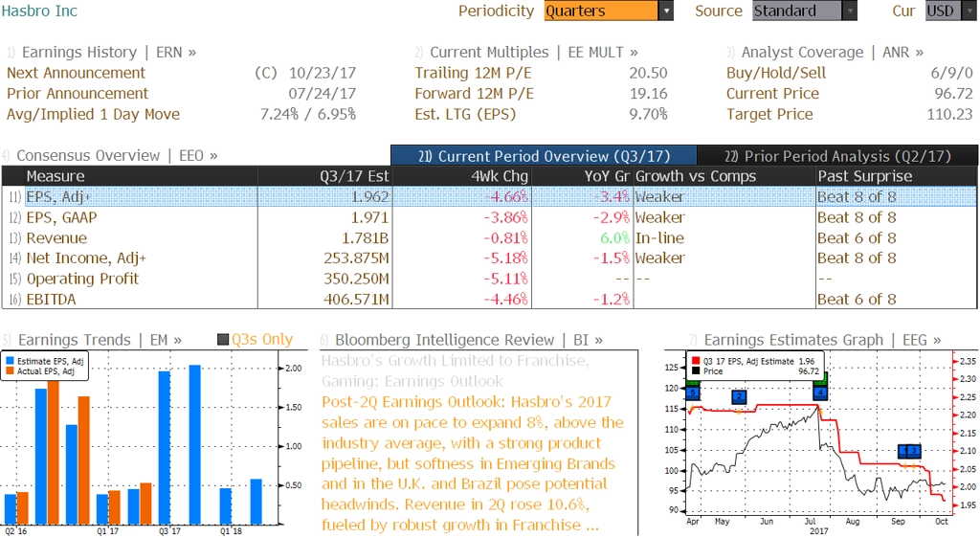Open the Hasbro's Growth Limited to Franchise headline
The image size is (980, 538).
pyautogui.click(x=455, y=371)
